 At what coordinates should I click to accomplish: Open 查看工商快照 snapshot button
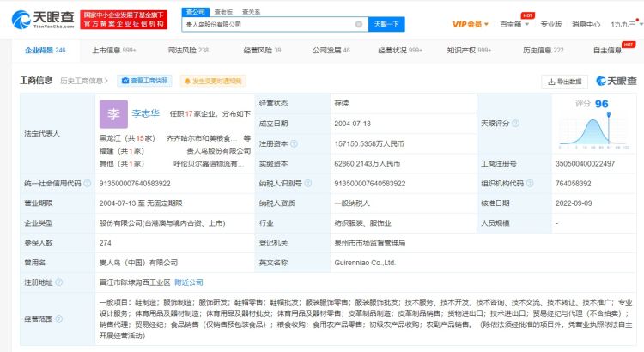pyautogui.click(x=144, y=81)
